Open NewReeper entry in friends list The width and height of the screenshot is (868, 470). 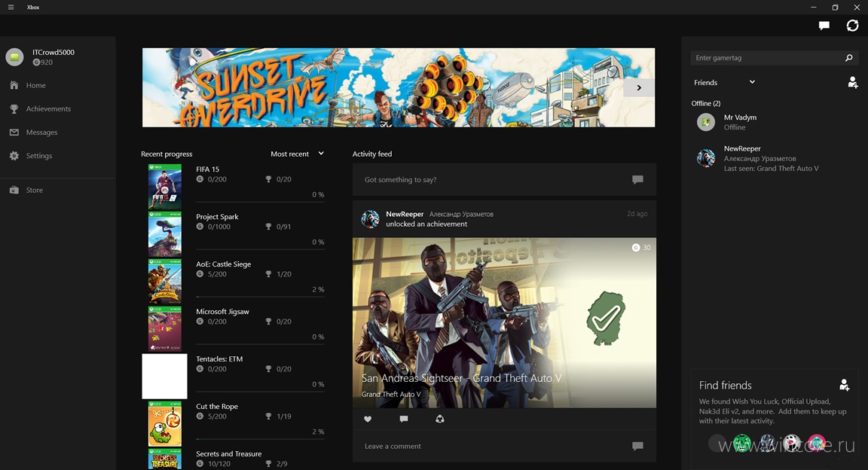coord(775,158)
